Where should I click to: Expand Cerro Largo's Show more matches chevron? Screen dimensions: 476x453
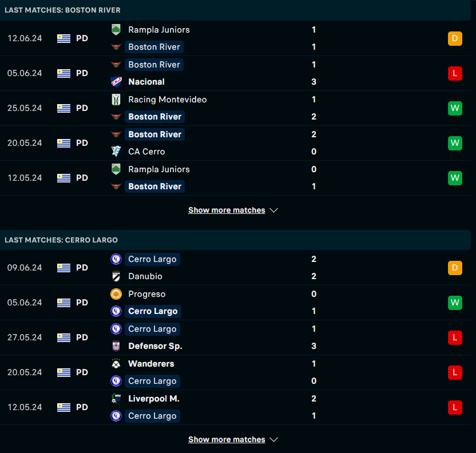point(273,440)
